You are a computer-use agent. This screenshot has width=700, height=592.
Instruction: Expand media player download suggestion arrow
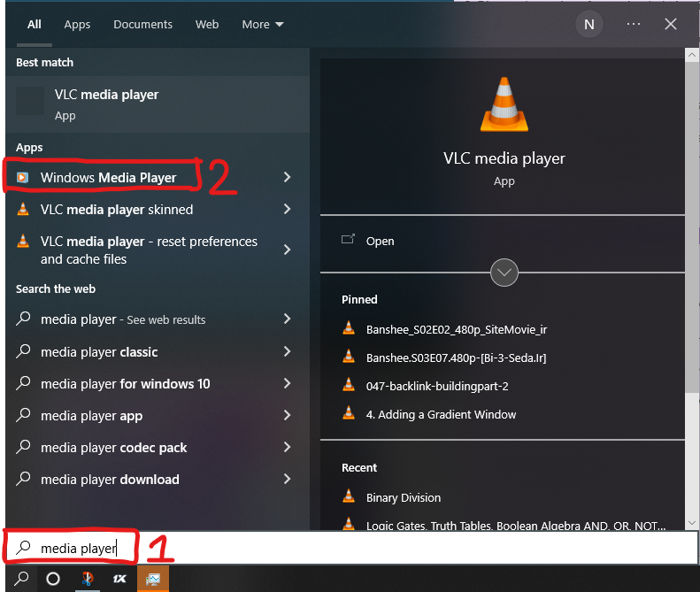tap(287, 479)
